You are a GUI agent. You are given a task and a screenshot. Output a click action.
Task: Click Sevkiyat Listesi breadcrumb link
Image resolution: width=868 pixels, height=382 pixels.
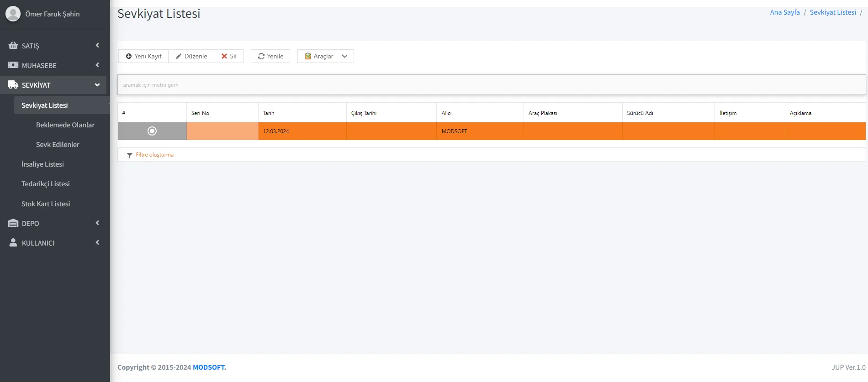click(x=833, y=12)
